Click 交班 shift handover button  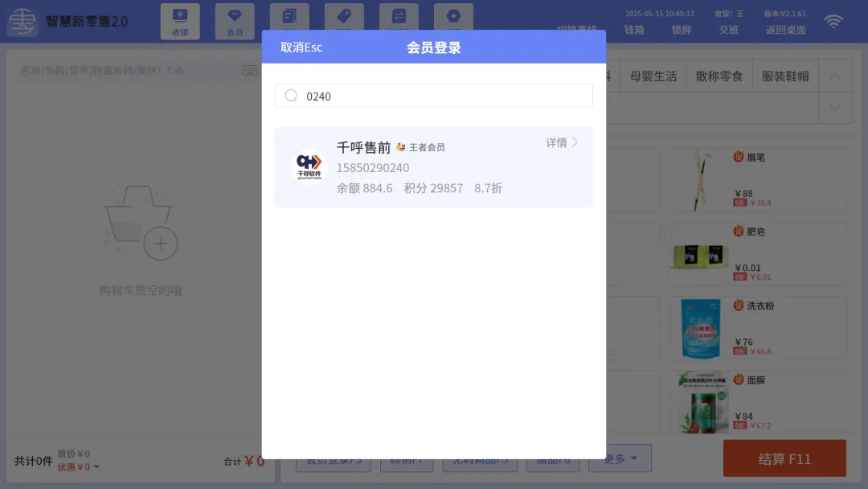click(x=728, y=30)
